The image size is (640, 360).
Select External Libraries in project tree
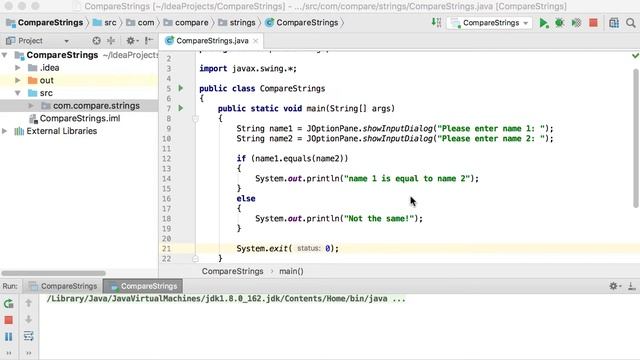point(56,131)
